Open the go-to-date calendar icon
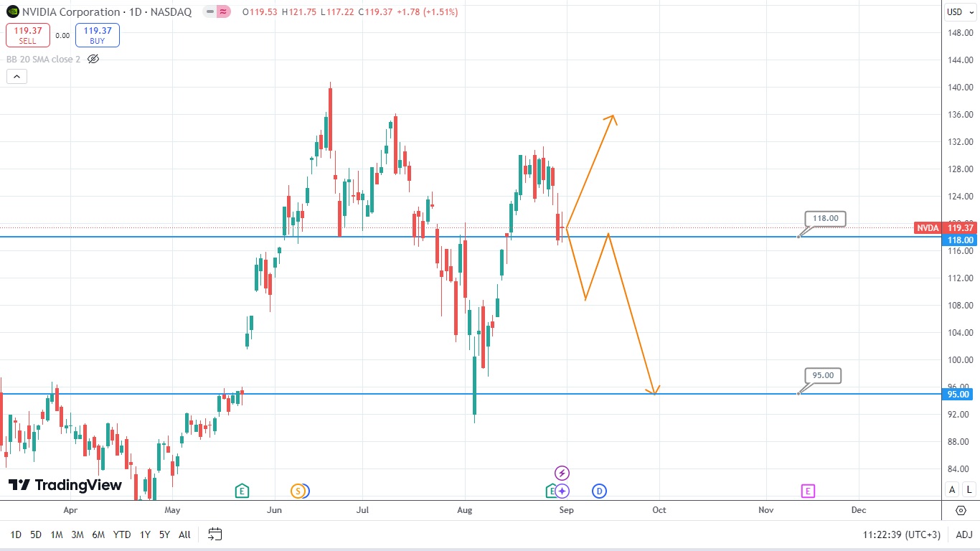The width and height of the screenshot is (980, 551). (215, 534)
